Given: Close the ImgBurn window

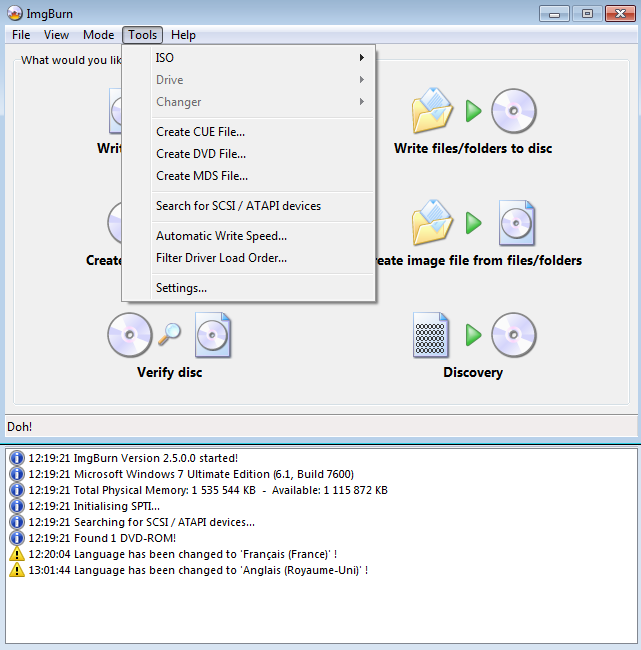Looking at the screenshot, I should tap(620, 14).
